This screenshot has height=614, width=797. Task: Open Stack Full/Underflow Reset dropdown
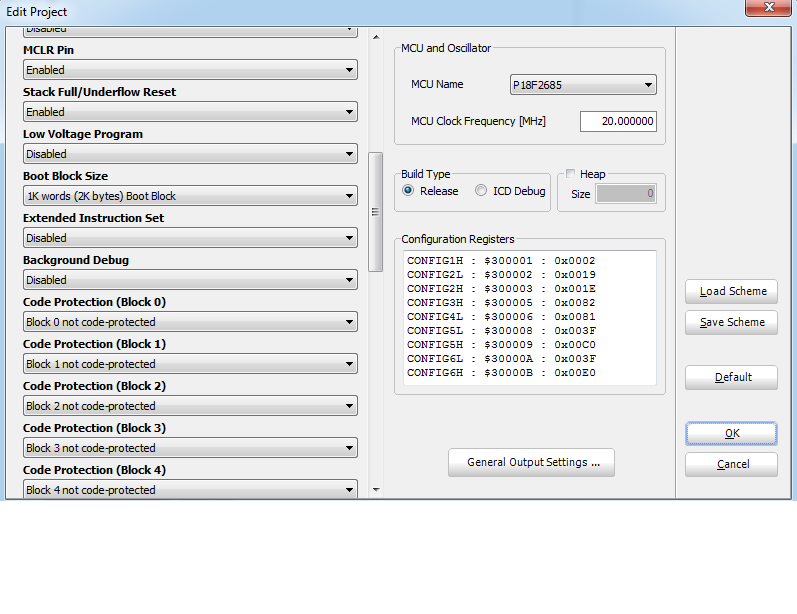(x=190, y=112)
